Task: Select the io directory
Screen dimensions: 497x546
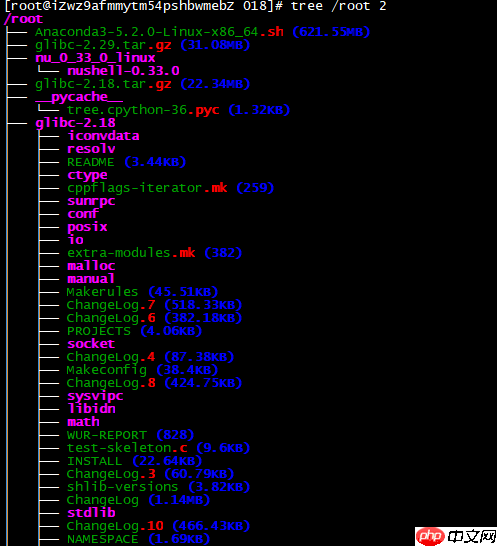Action: pyautogui.click(x=75, y=240)
